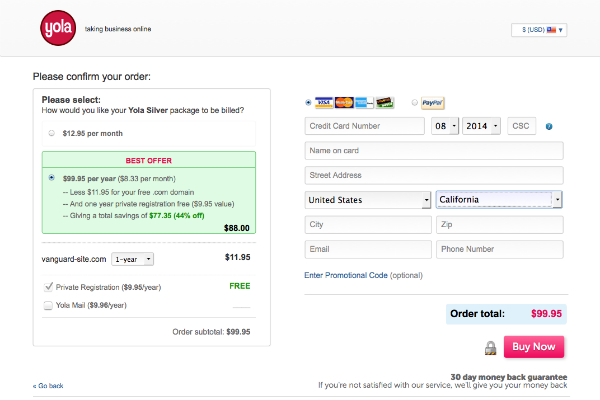
Task: Click the Visa card icon
Action: 324,103
